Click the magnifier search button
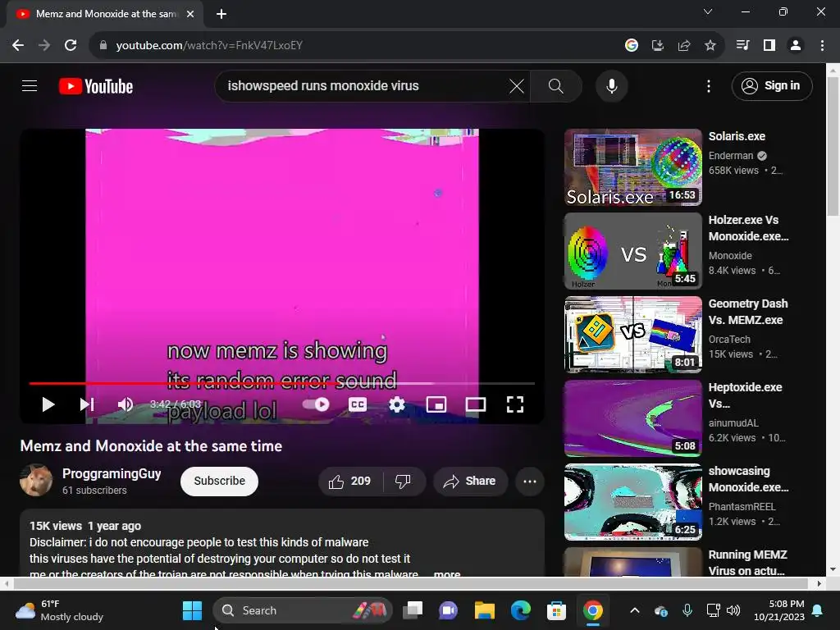The height and width of the screenshot is (630, 840). (555, 85)
